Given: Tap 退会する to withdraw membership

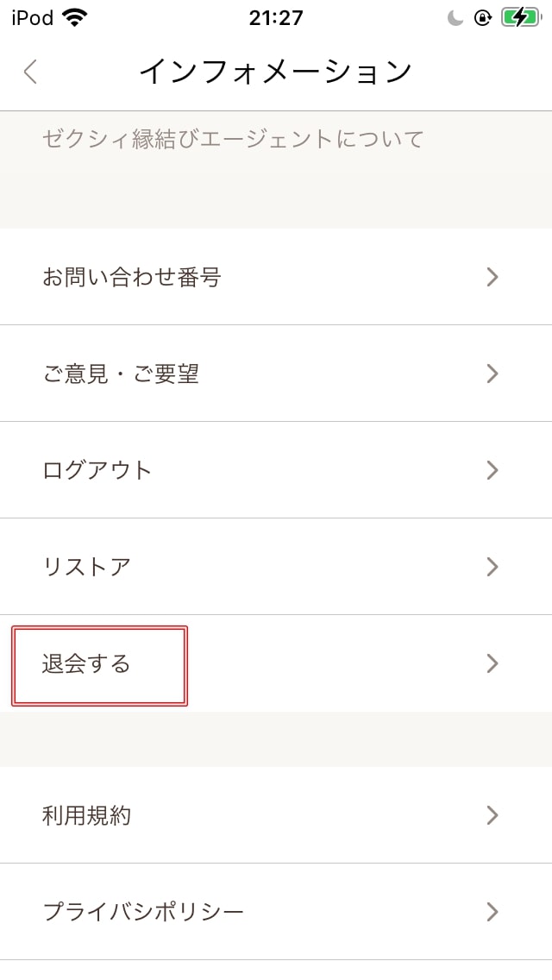Looking at the screenshot, I should tap(87, 663).
